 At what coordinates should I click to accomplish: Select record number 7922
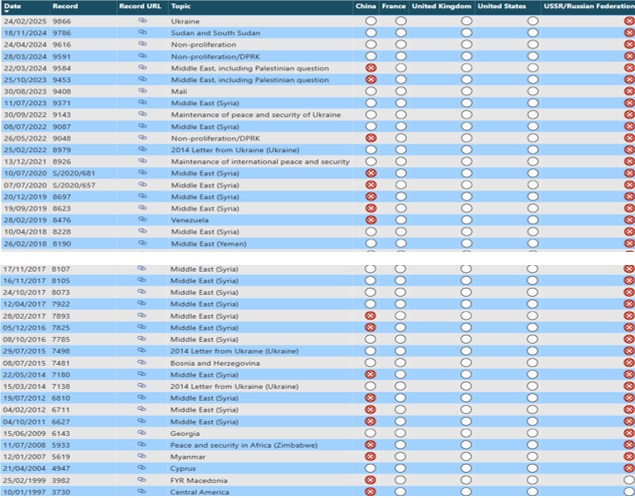coord(61,304)
